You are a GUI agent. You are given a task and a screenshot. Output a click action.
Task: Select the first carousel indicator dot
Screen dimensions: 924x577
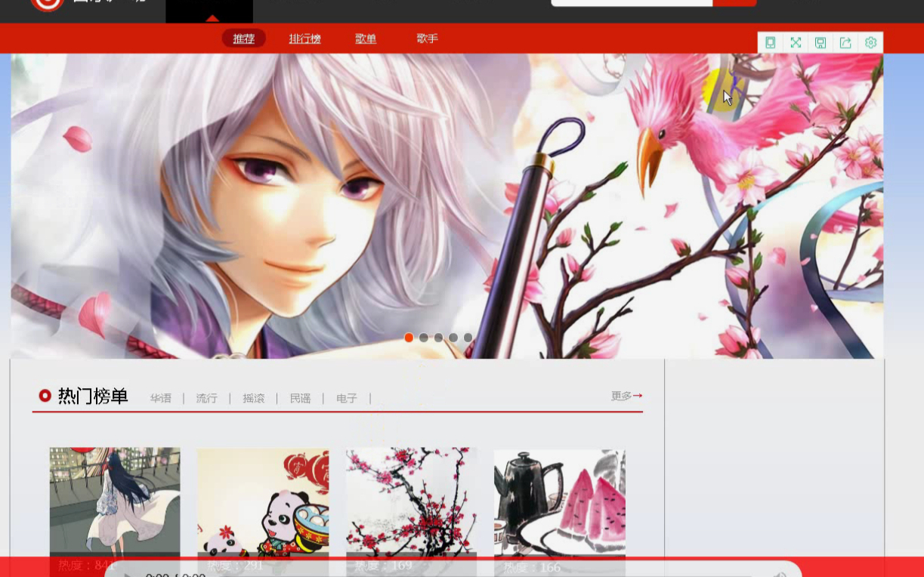coord(409,338)
